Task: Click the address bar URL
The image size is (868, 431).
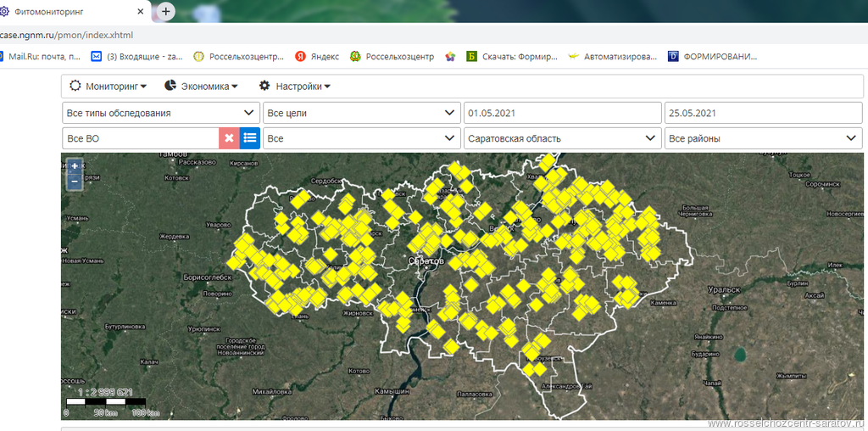Action: [66, 35]
